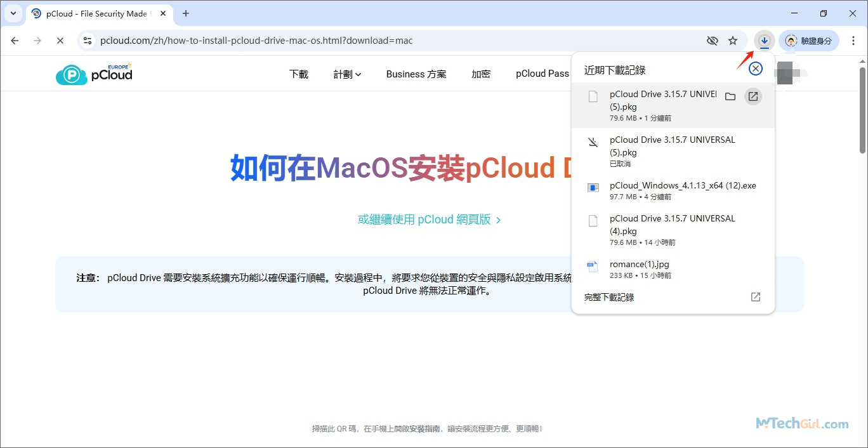868x448 pixels.
Task: Open first pCloud Drive (5).pkg file
Action: pos(753,96)
